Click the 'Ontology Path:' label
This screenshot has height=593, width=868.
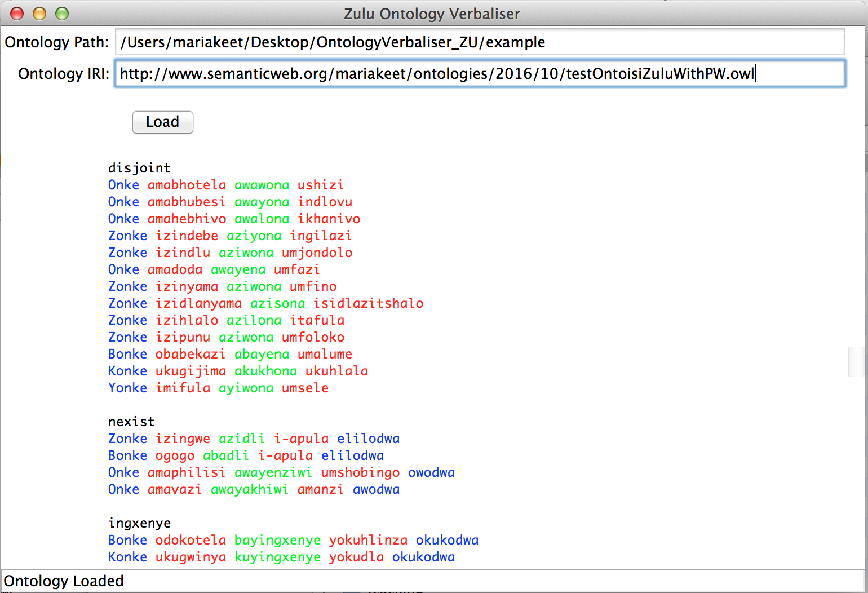coord(57,42)
